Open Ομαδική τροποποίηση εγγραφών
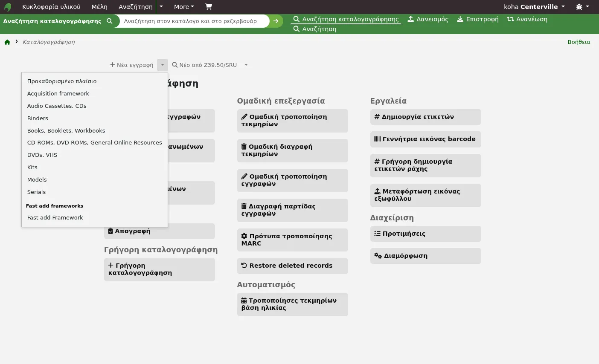The width and height of the screenshot is (599, 364). [x=292, y=180]
